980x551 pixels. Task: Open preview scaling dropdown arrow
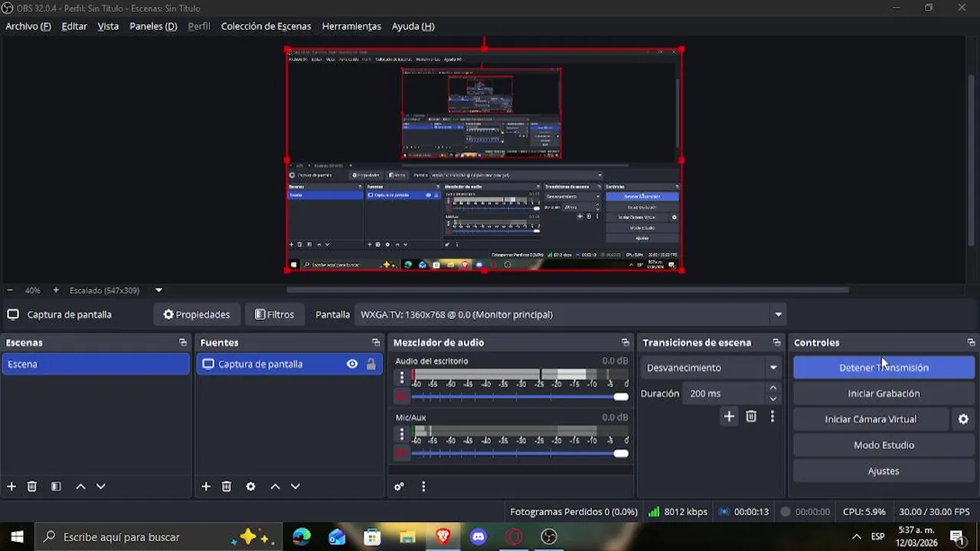[x=158, y=291]
